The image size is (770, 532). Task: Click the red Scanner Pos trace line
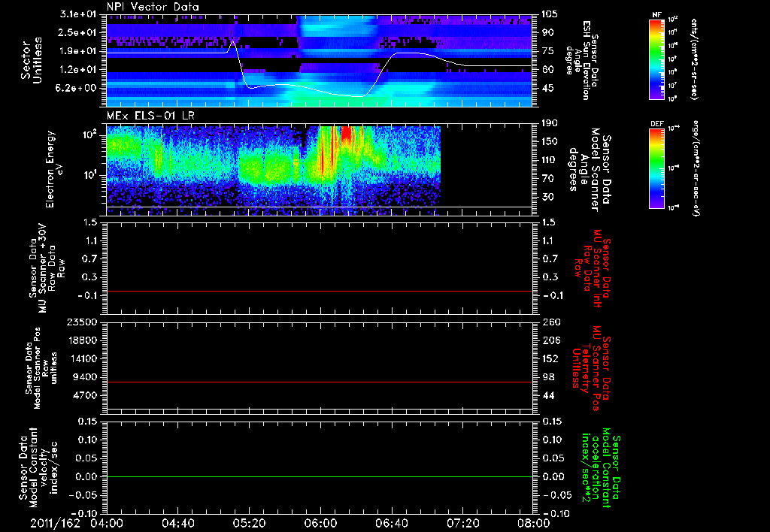[x=319, y=382]
